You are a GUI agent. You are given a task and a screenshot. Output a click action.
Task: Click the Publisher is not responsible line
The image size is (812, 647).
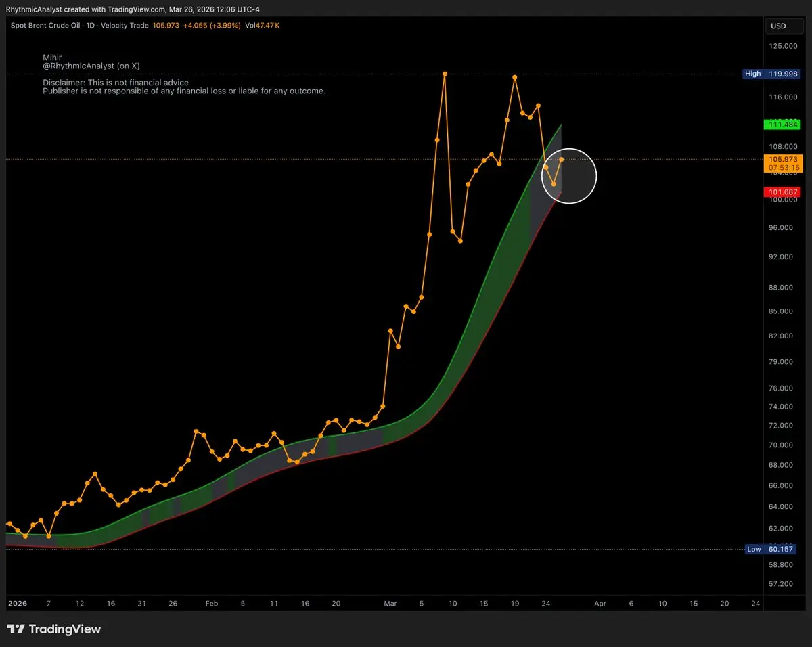tap(184, 91)
